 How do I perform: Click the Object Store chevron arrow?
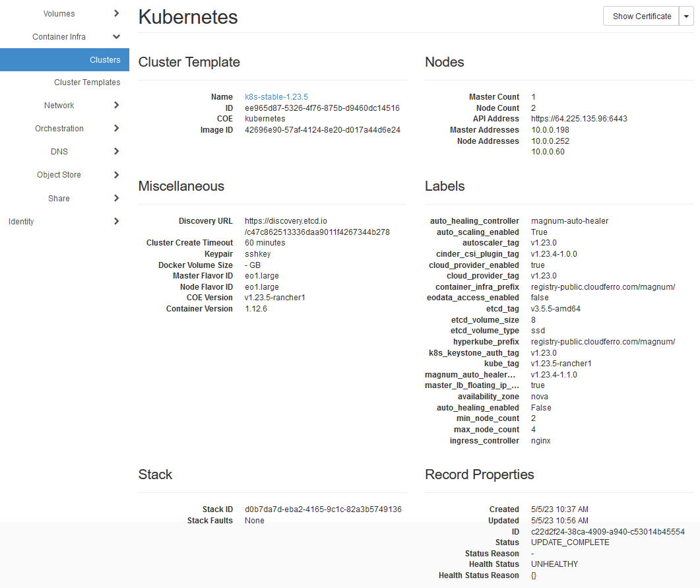(116, 175)
